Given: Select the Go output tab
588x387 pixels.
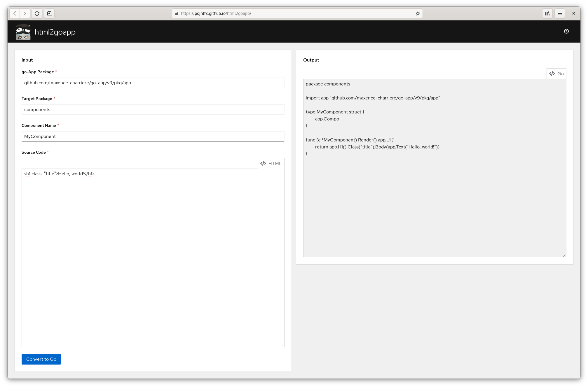Looking at the screenshot, I should click(556, 73).
